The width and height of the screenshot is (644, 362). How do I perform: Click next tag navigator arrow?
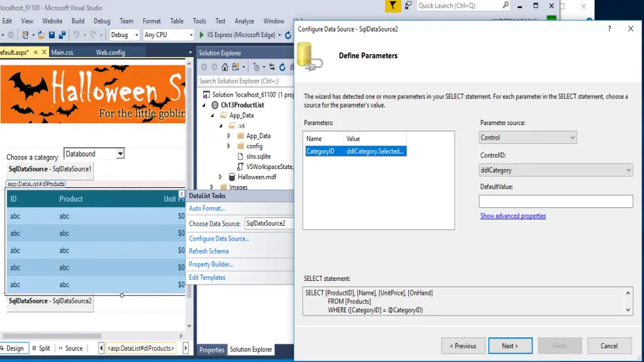(186, 348)
